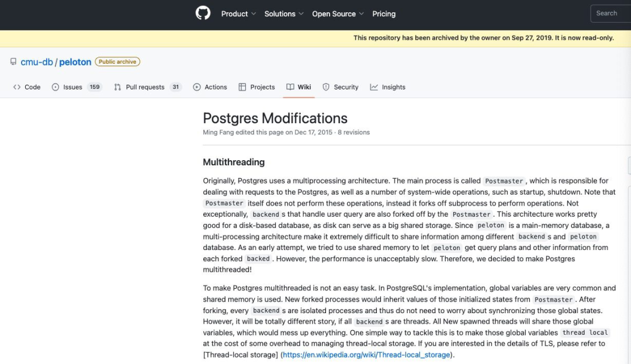Image resolution: width=631 pixels, height=364 pixels.
Task: Click the Issues count badge 159
Action: [95, 87]
